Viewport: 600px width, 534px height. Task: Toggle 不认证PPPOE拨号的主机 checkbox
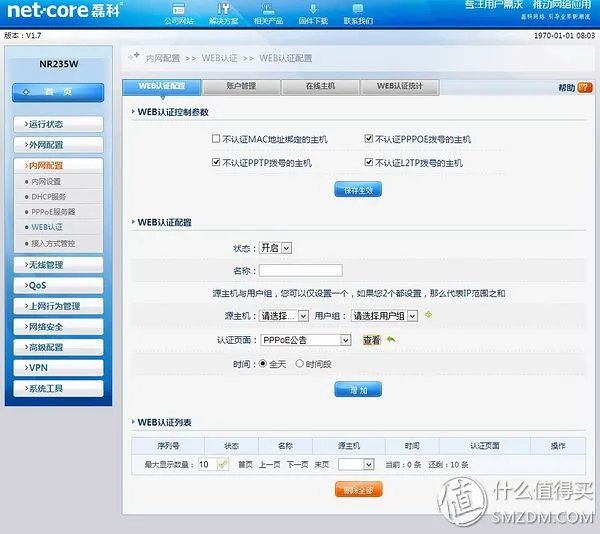[x=368, y=138]
